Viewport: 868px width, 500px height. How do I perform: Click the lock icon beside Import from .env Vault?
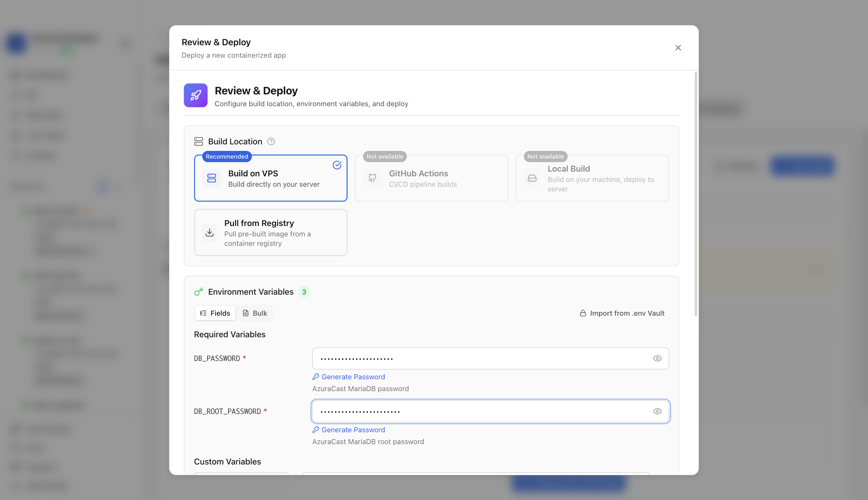pyautogui.click(x=583, y=313)
